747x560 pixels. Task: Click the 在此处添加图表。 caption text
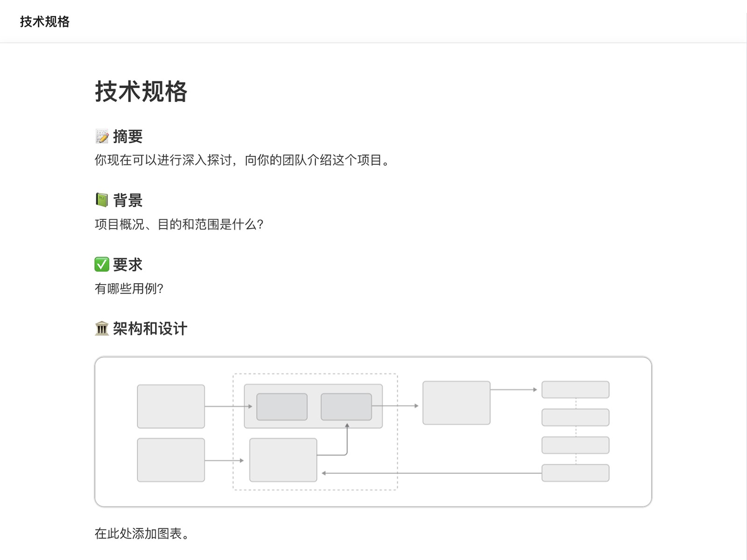click(141, 533)
